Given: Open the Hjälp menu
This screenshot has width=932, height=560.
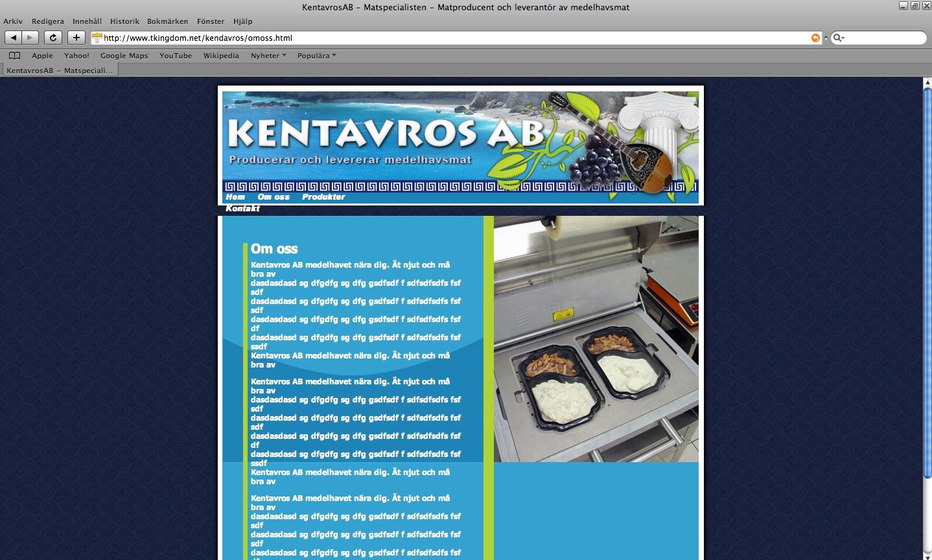Looking at the screenshot, I should pyautogui.click(x=242, y=21).
